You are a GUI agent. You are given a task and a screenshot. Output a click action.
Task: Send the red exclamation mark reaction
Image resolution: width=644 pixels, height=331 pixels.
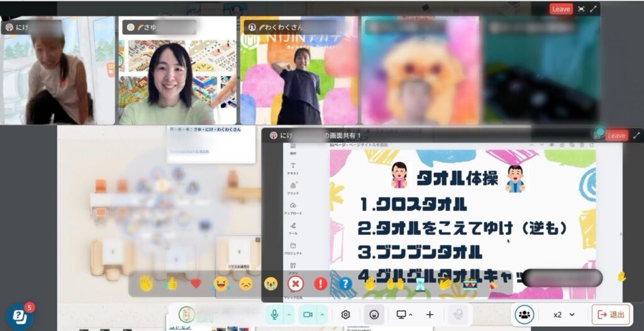(320, 283)
